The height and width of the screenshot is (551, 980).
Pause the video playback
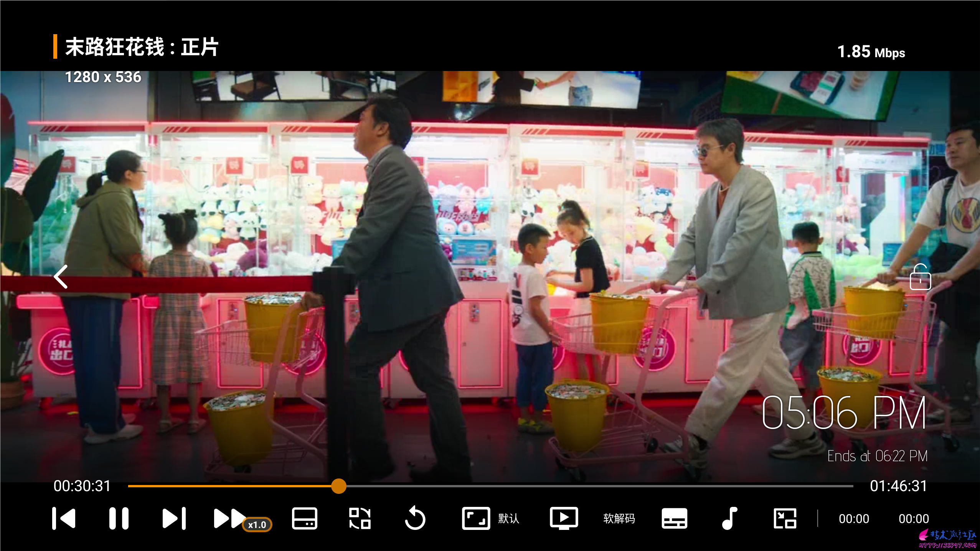pyautogui.click(x=119, y=518)
